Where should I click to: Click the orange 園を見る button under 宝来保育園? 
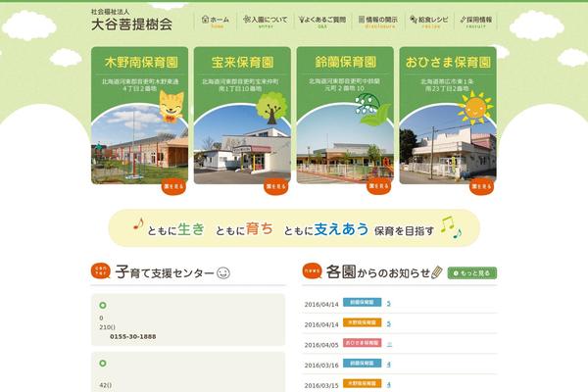tap(276, 186)
